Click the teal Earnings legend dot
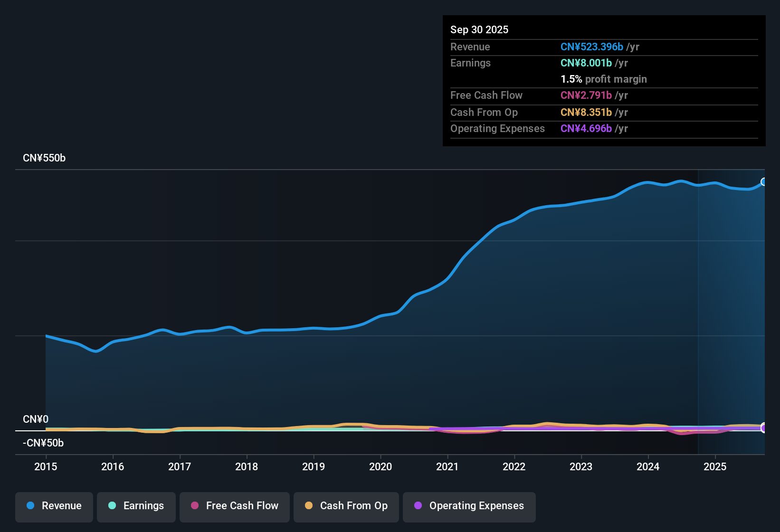This screenshot has width=780, height=532. click(112, 506)
